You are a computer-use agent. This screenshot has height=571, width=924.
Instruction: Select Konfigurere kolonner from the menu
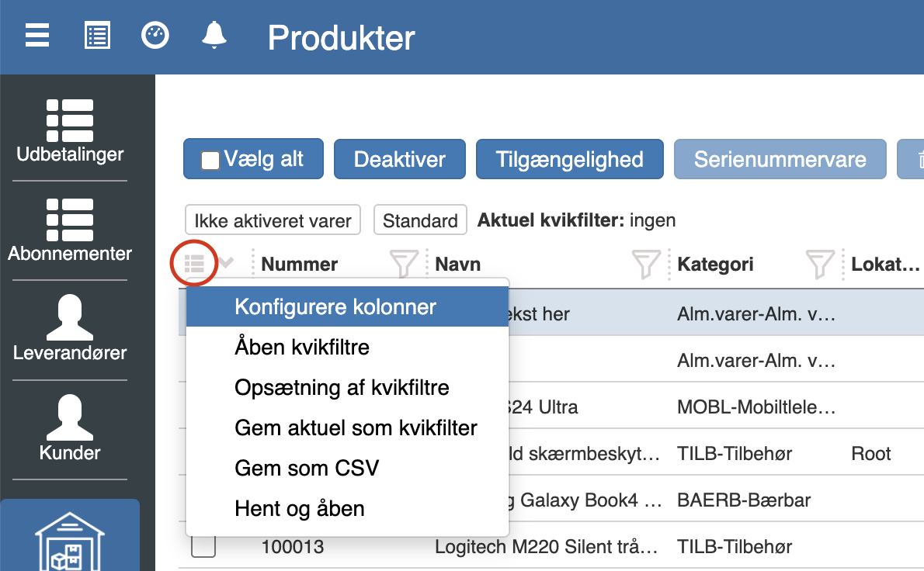(335, 307)
